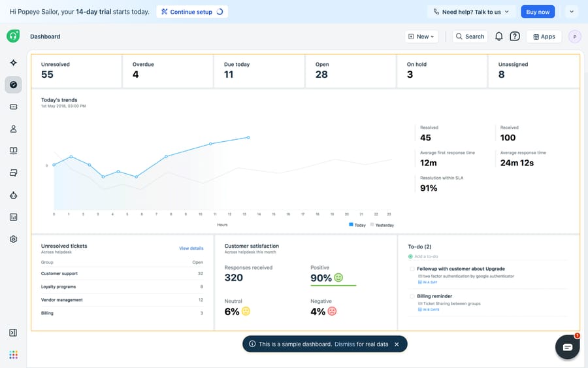Click the happy face icon beside 90%
588x368 pixels.
coord(338,278)
